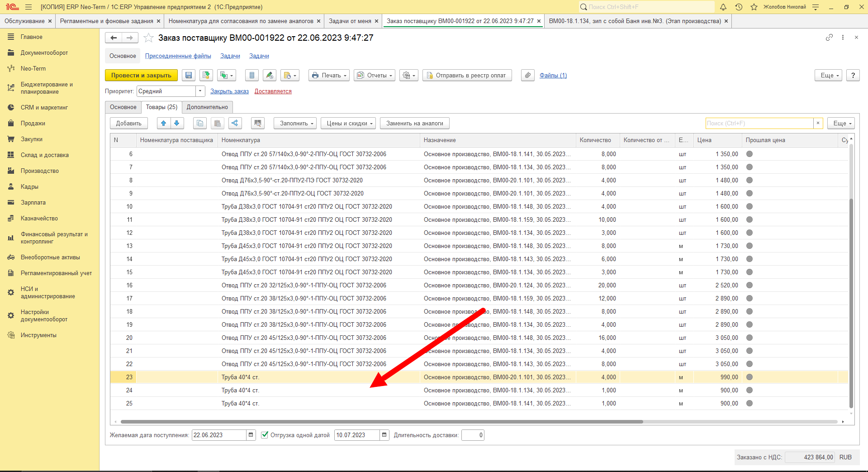
Task: Open favorites star in title bar
Action: [754, 7]
